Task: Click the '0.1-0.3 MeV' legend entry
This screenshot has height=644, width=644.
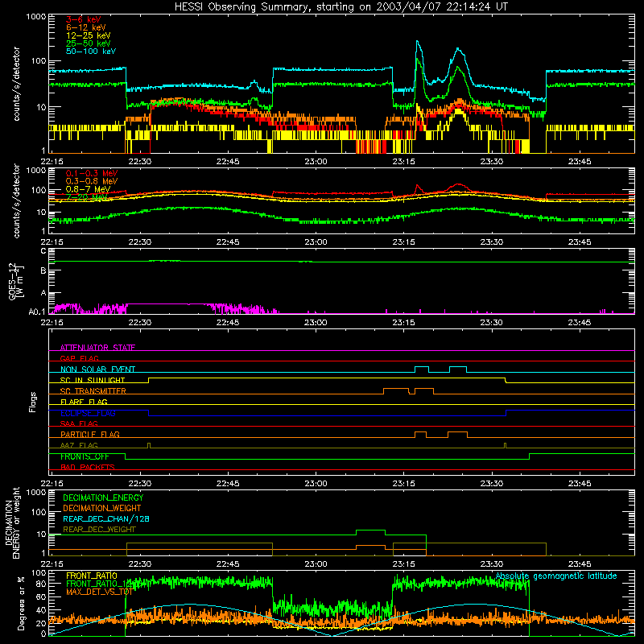Action: (92, 173)
